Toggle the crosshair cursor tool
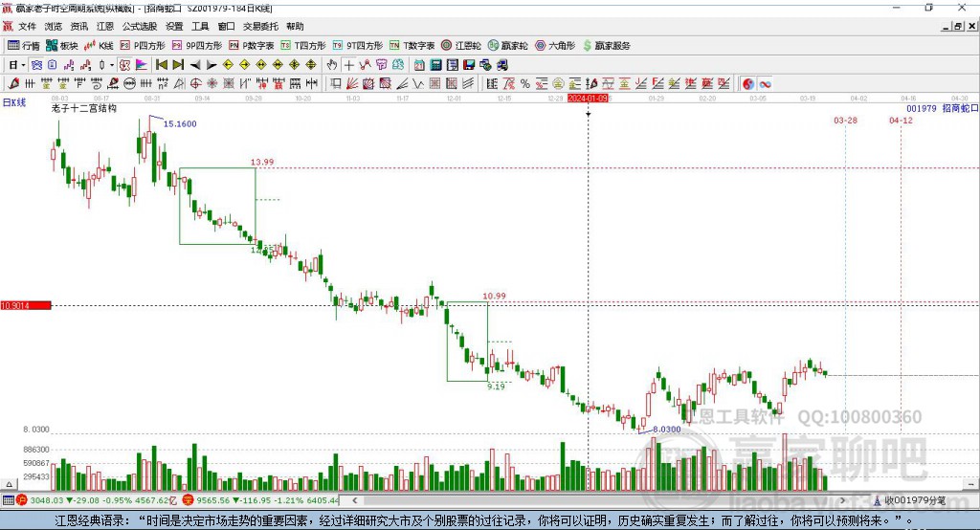The image size is (980, 530). click(348, 65)
